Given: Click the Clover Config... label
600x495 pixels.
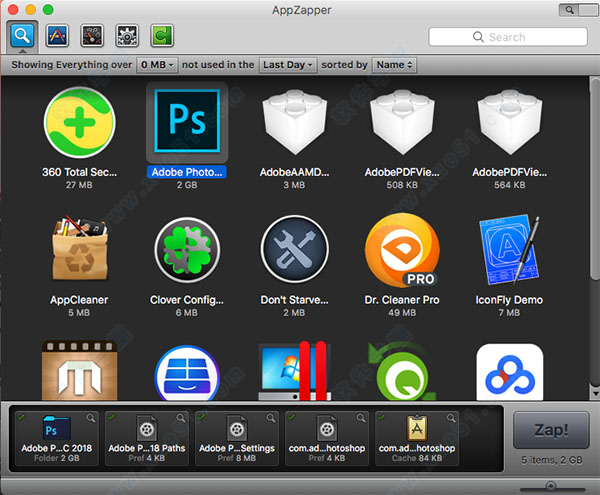Looking at the screenshot, I should point(187,300).
